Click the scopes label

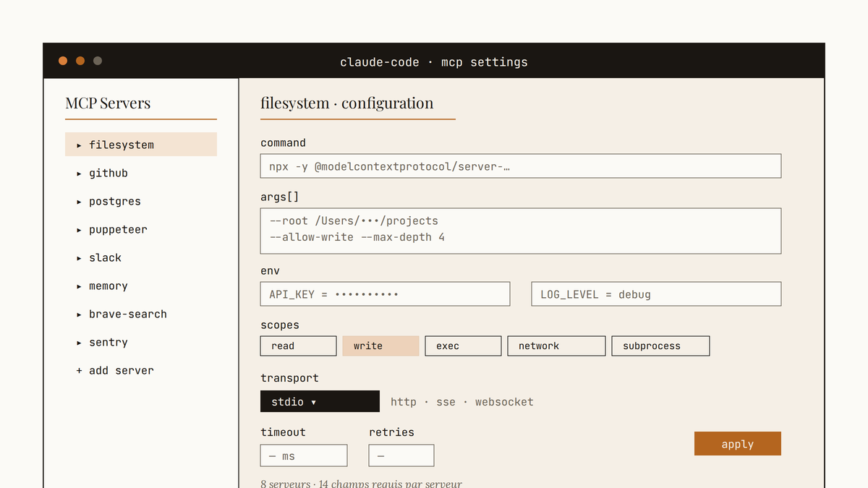[280, 325]
